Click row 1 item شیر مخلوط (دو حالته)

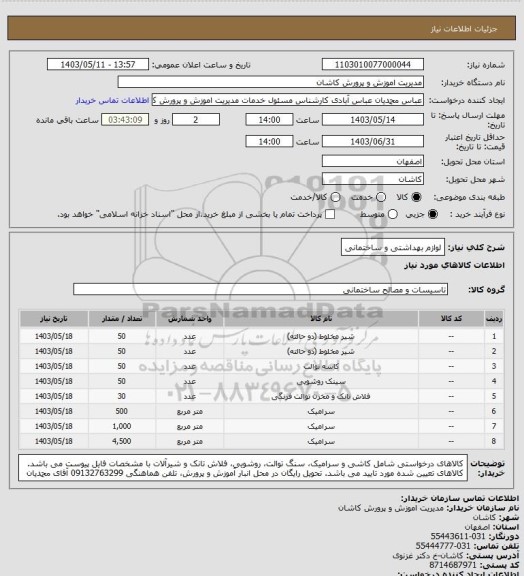coord(321,336)
